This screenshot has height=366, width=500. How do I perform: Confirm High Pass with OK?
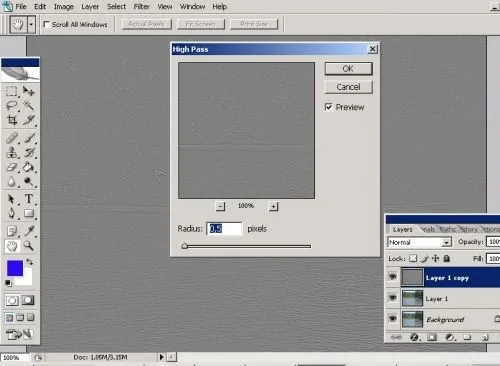[x=348, y=69]
